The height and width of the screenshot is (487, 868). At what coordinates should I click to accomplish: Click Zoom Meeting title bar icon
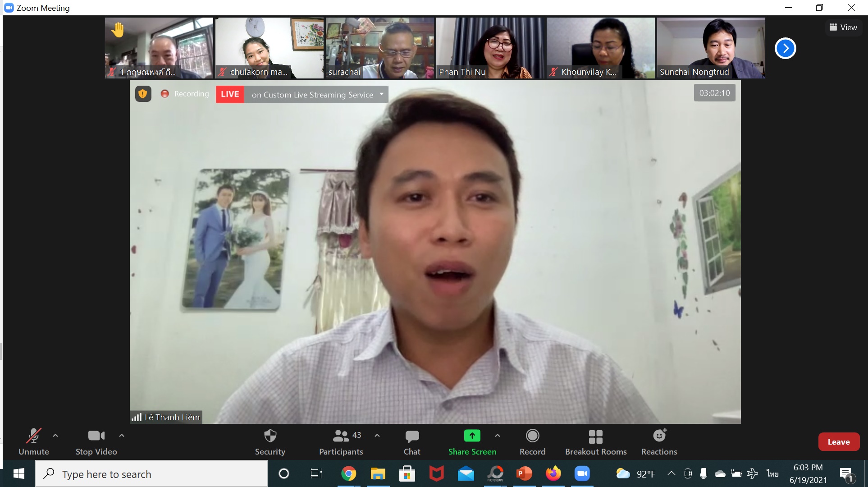(x=9, y=8)
